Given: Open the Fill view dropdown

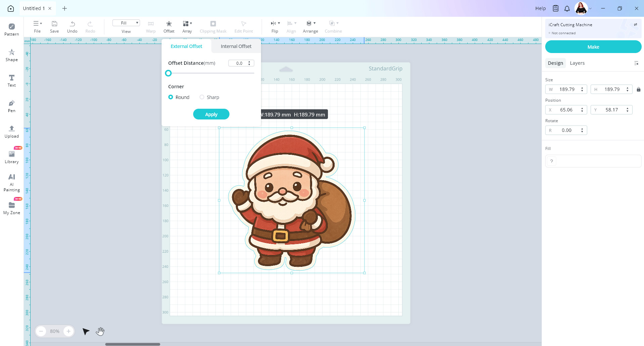Looking at the screenshot, I should 126,23.
